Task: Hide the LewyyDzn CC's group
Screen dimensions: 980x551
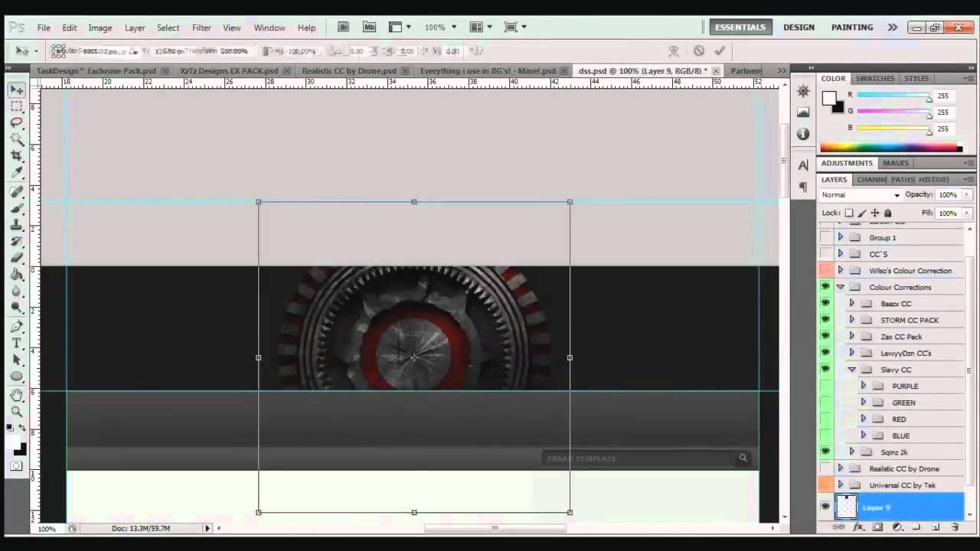Action: 825,353
